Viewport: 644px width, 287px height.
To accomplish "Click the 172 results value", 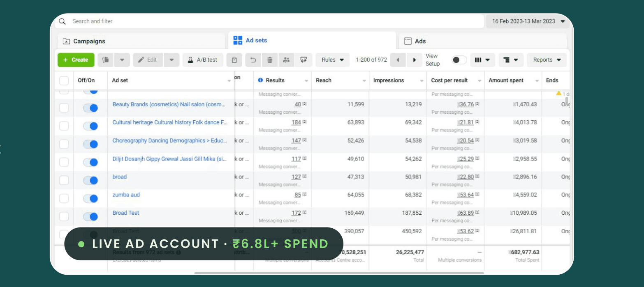I will click(296, 213).
